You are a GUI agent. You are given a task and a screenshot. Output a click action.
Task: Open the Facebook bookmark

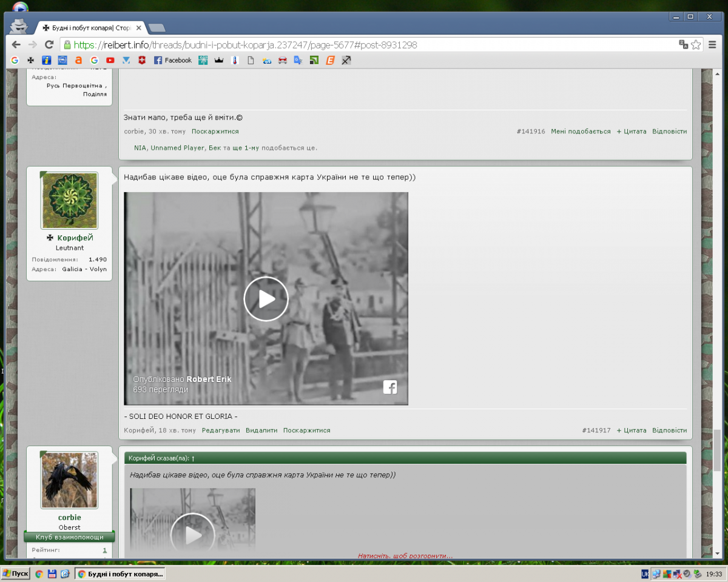click(172, 60)
